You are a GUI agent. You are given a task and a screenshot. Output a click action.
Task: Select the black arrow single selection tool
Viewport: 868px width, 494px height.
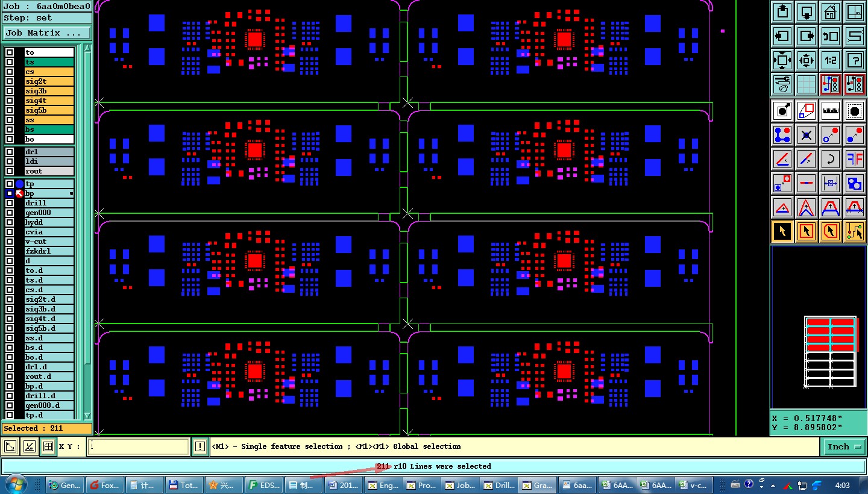tap(782, 231)
